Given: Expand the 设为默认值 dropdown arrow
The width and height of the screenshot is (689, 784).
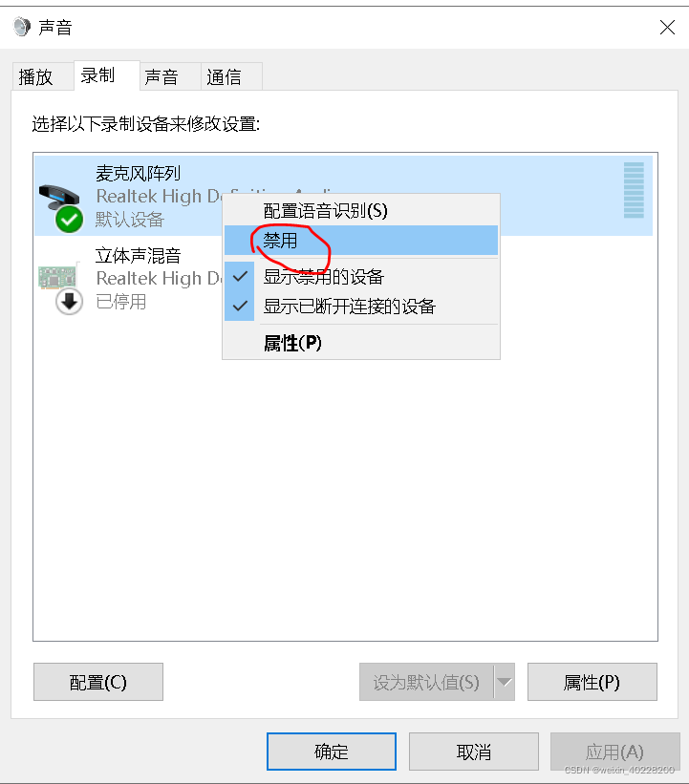Looking at the screenshot, I should pos(505,682).
